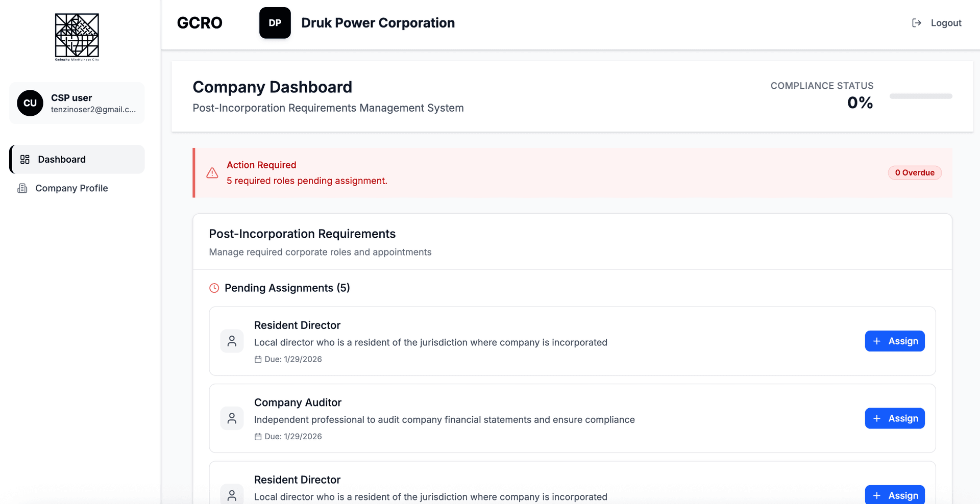The image size is (980, 504).
Task: Click the warning triangle in Action Required banner
Action: [x=212, y=173]
